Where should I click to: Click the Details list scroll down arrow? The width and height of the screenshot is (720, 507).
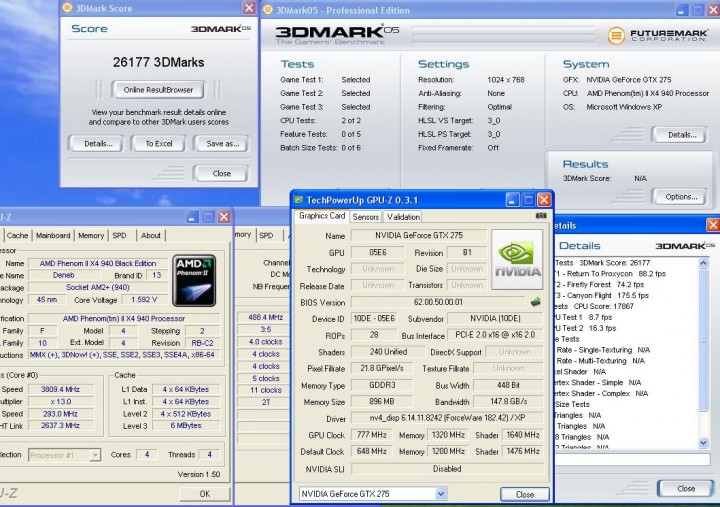(x=703, y=443)
